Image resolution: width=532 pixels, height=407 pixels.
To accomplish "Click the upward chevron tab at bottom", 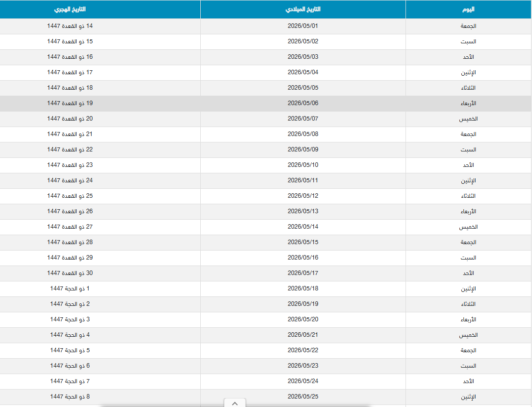I will tap(235, 403).
